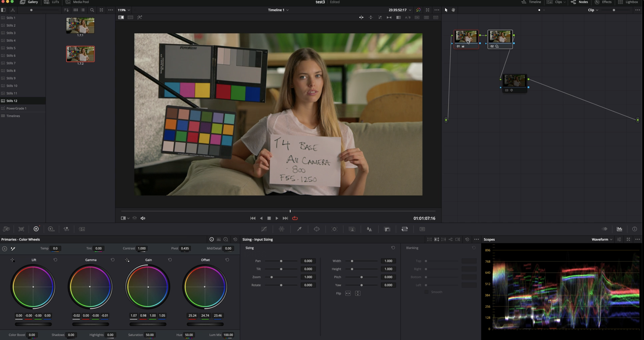This screenshot has height=340, width=644.
Task: Mute the viewer audio speaker
Action: click(143, 218)
